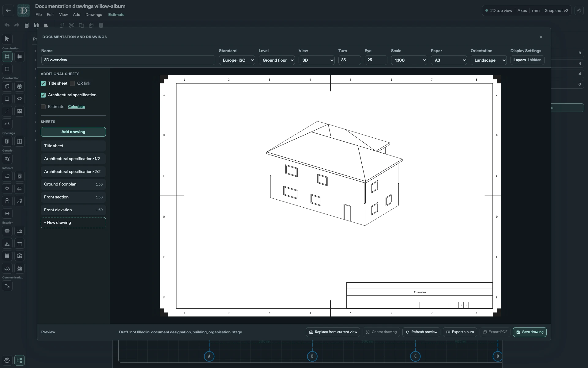
Task: Open the Orientation dropdown set to Landscape
Action: pyautogui.click(x=488, y=60)
